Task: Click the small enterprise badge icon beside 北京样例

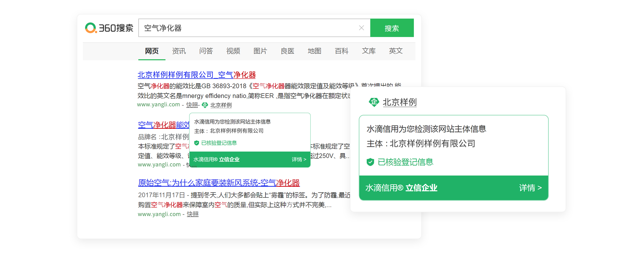Action: point(205,105)
